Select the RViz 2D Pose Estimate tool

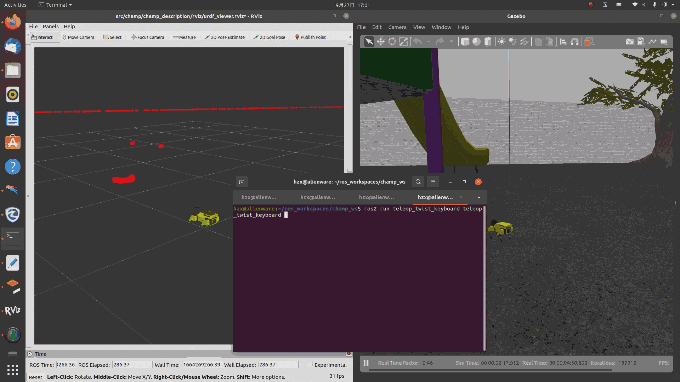[x=225, y=37]
